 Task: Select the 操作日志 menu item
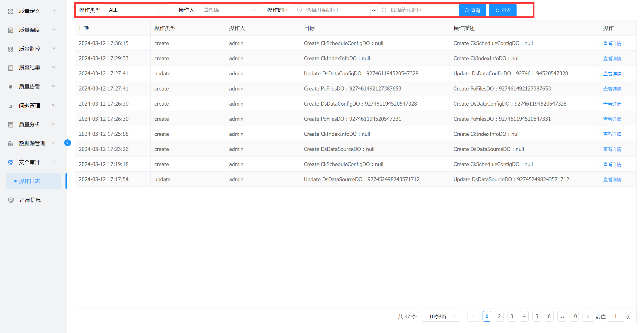30,181
